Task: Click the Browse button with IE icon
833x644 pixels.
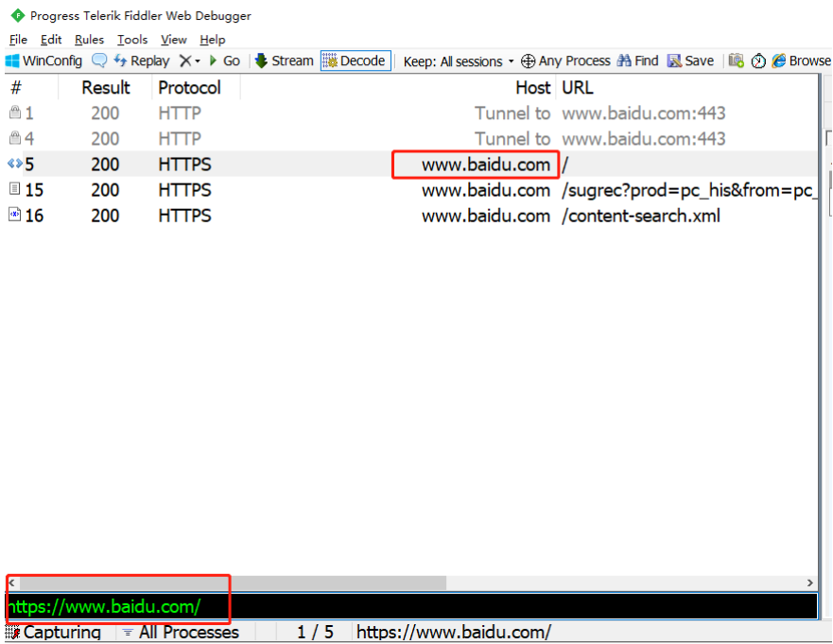Action: tap(802, 61)
